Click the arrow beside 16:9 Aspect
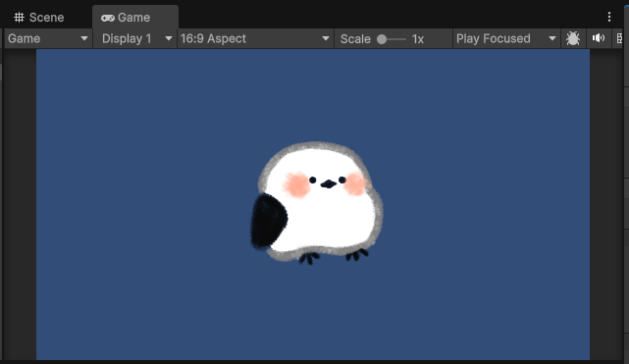 [x=326, y=39]
